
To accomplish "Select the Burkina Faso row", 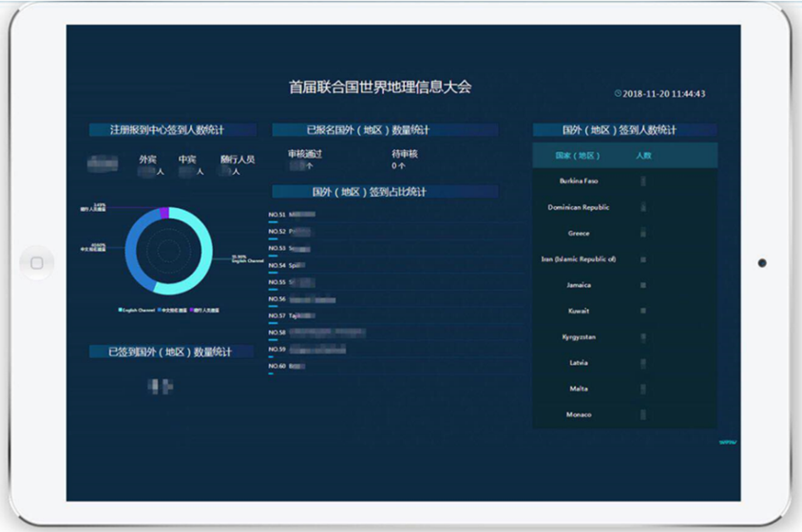I will coord(624,181).
